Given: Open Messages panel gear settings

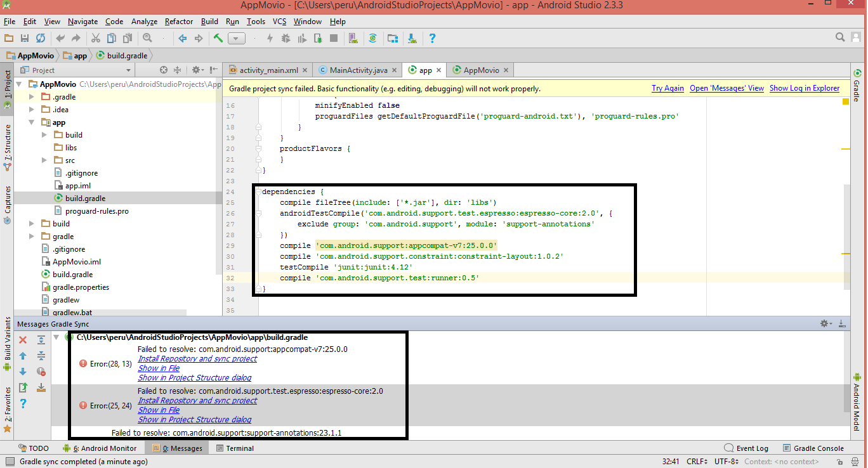Looking at the screenshot, I should [x=826, y=323].
